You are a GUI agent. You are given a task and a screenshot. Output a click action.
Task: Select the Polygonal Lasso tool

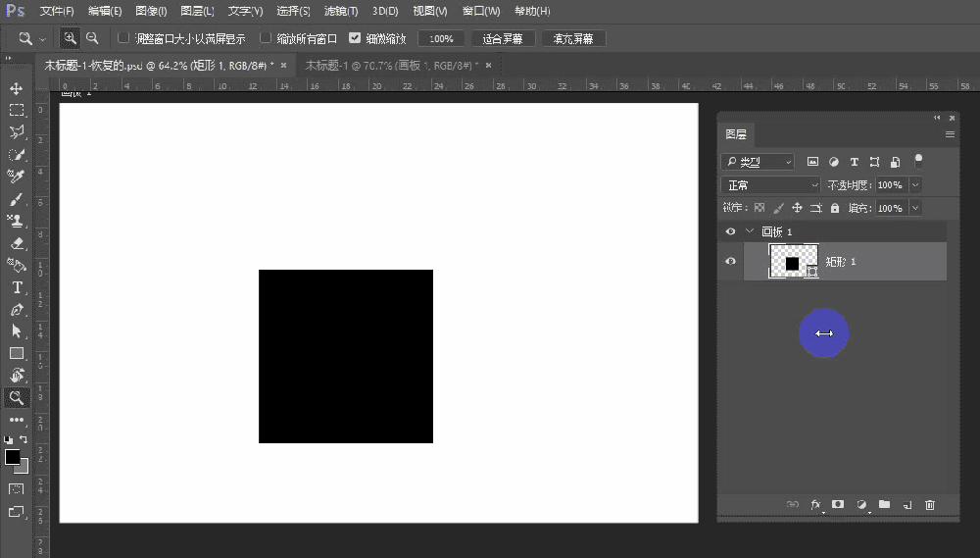pyautogui.click(x=17, y=132)
